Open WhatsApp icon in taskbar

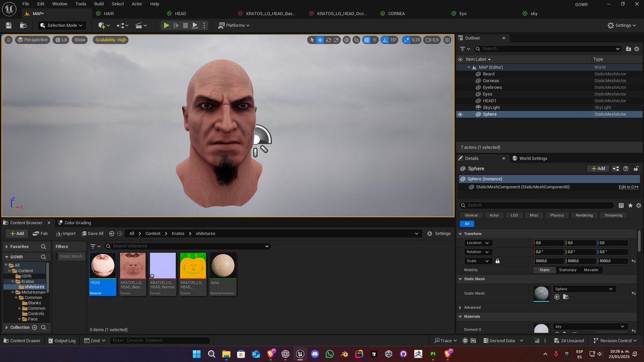[330, 354]
